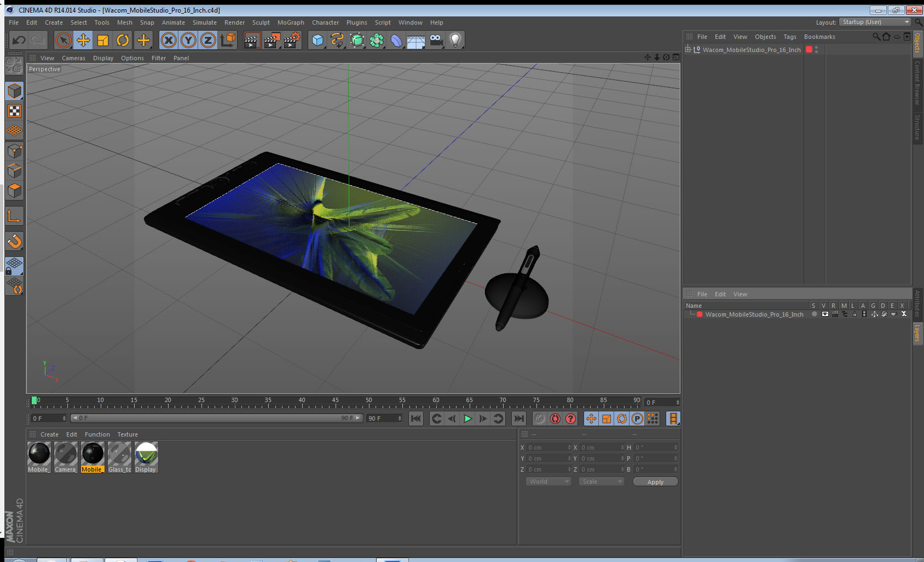Screen dimensions: 924x562
Task: Click the start frame 0 F stepper arrows
Action: [x=64, y=418]
